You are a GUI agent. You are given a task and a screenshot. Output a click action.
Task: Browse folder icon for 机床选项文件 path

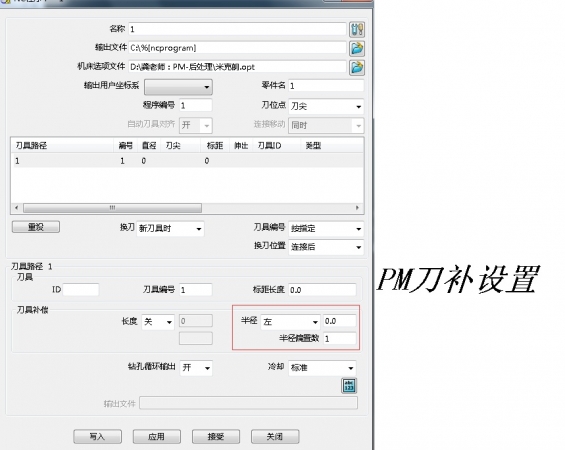(x=357, y=67)
